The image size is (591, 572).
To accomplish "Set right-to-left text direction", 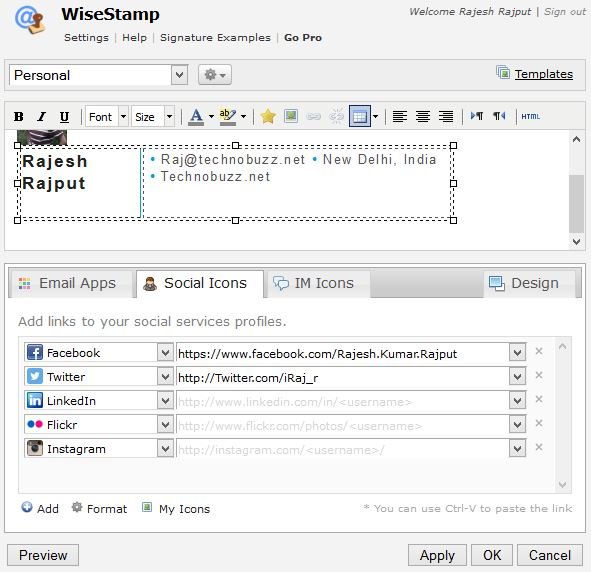I will pos(499,116).
